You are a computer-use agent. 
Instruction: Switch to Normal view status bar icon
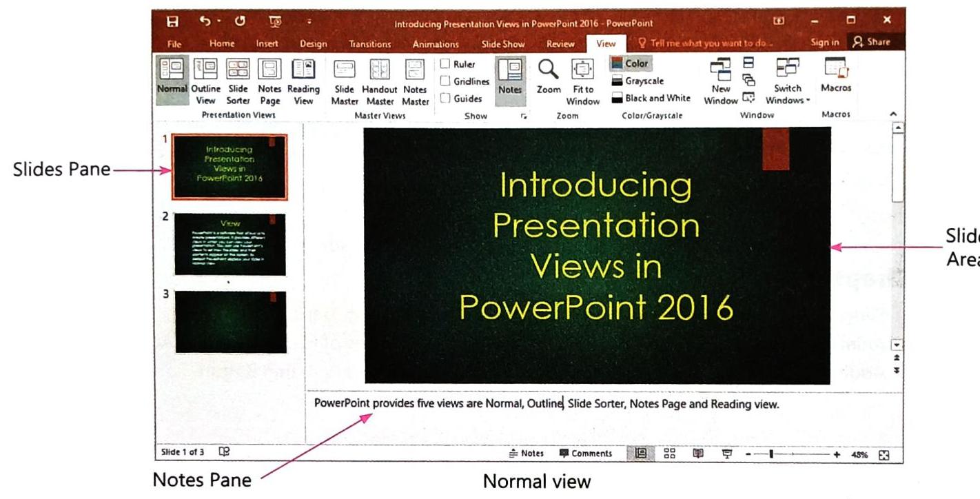[x=640, y=454]
